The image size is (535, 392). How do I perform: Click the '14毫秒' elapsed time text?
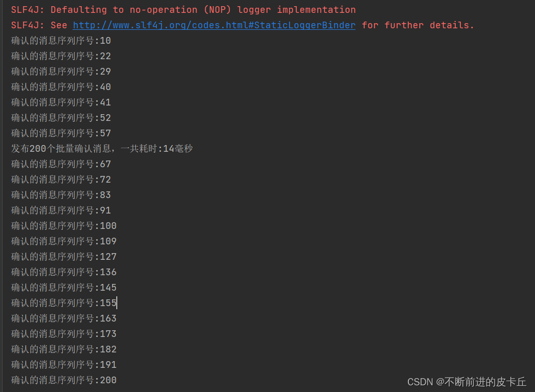tap(178, 149)
